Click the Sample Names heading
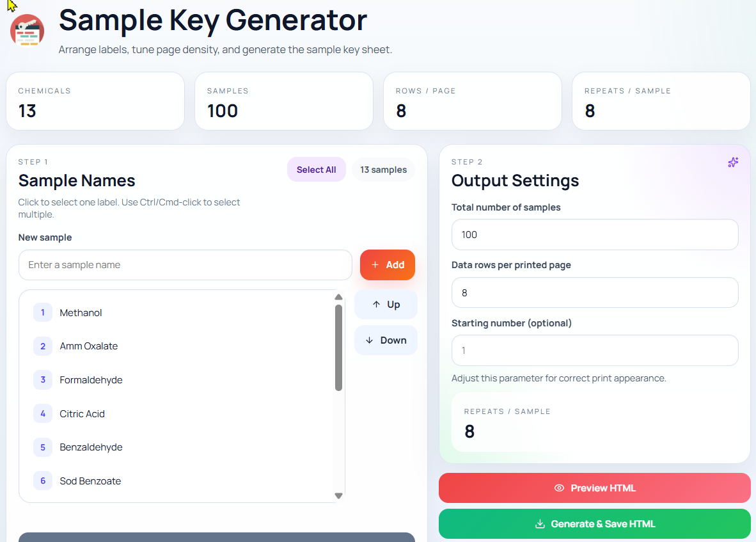 [77, 180]
